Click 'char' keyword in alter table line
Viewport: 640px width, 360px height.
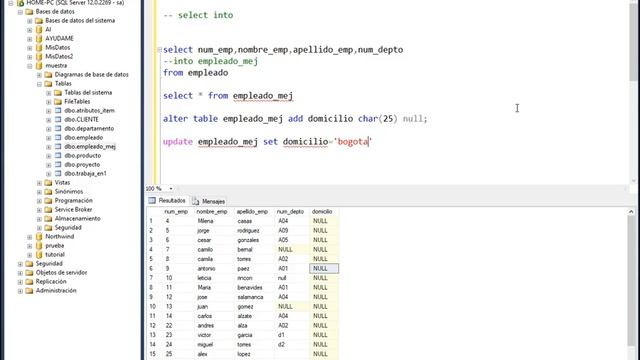[368, 119]
